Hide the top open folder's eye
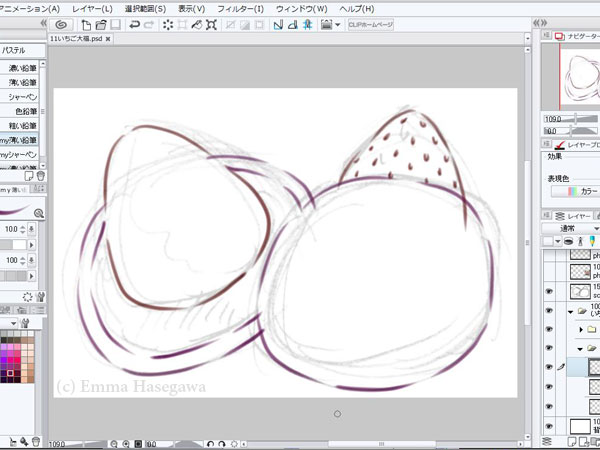 point(549,311)
